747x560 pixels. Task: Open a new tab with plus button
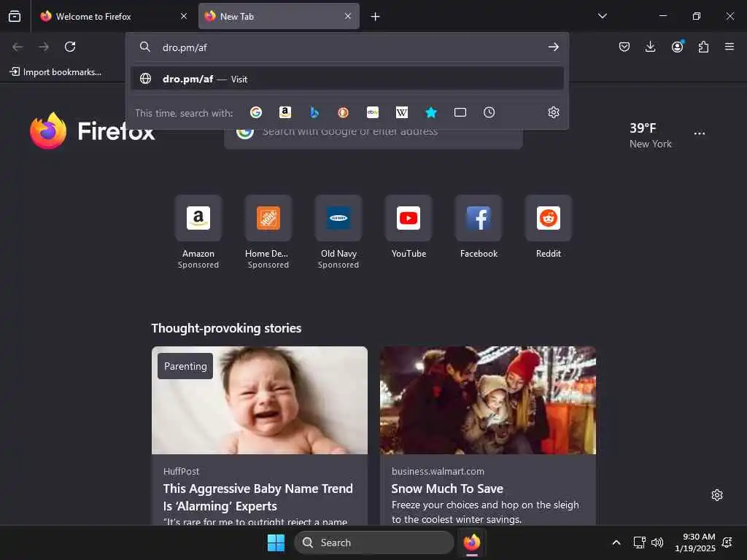[376, 17]
